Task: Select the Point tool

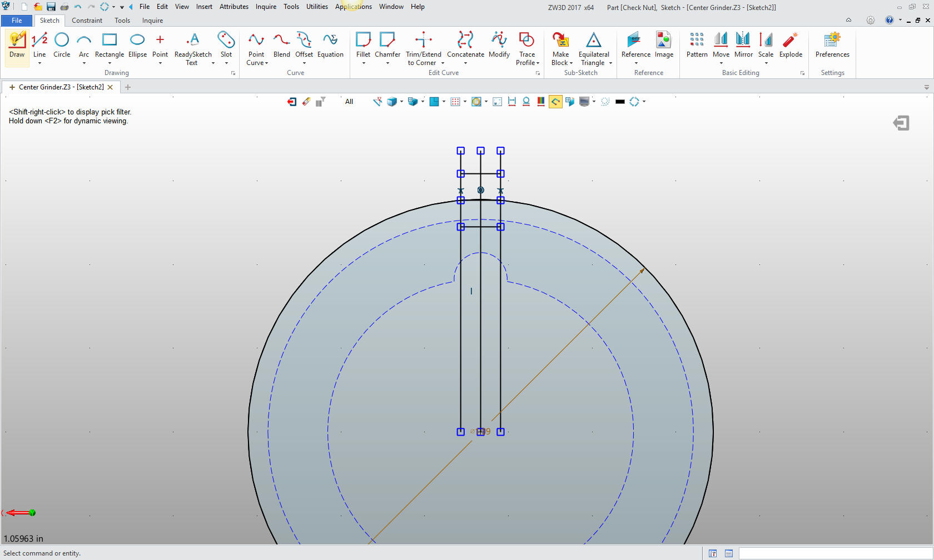Action: pos(160,44)
